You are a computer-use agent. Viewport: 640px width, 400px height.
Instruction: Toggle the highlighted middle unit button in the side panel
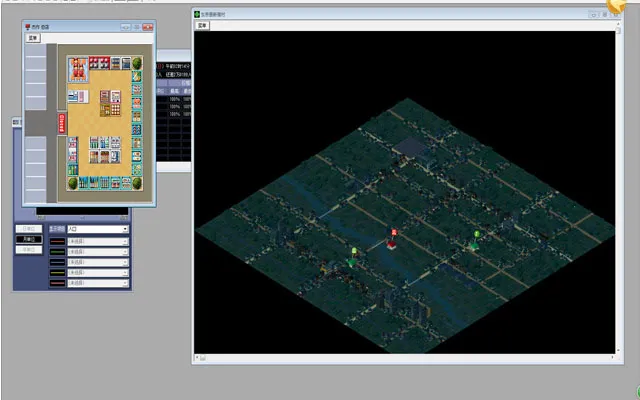click(x=28, y=240)
